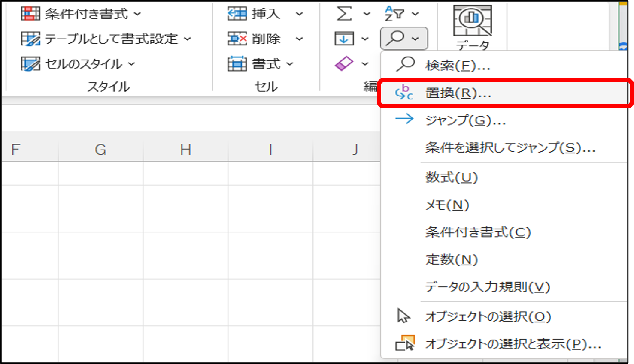Screen dimensions: 634x364
Task: Choose ジャンプ(G)... from the menu
Action: tap(504, 120)
